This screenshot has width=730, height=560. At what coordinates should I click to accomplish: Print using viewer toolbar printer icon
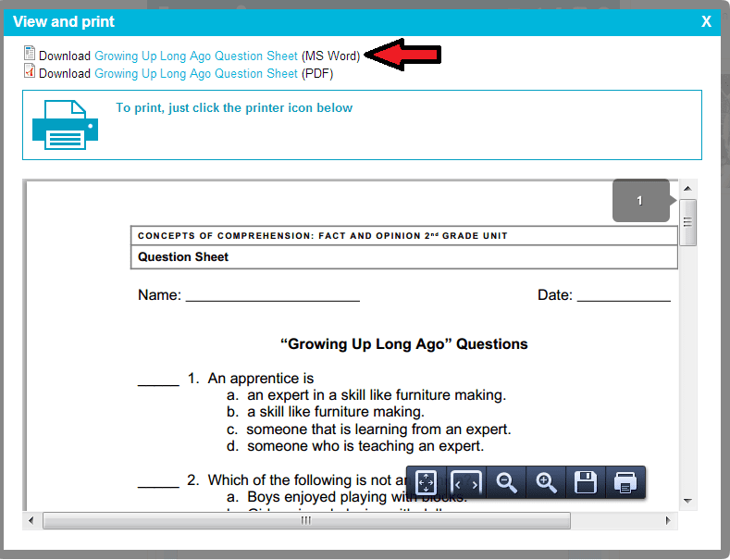(x=625, y=482)
